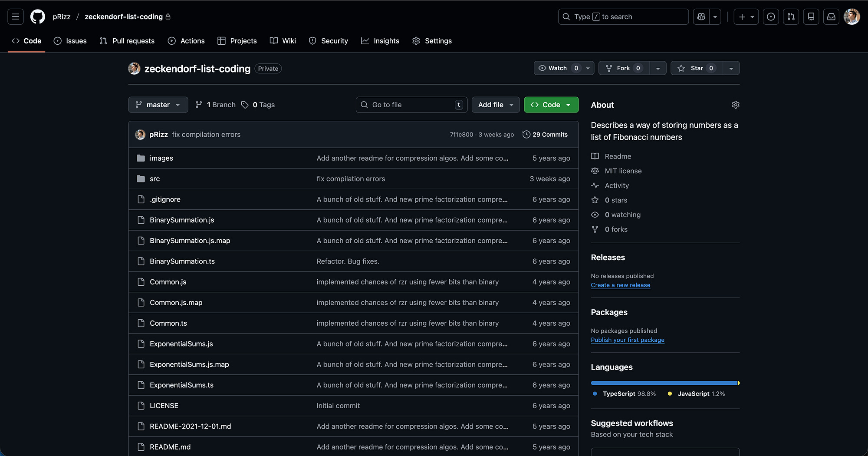Open repositories icon in top bar
This screenshot has height=456, width=868.
[x=811, y=17]
